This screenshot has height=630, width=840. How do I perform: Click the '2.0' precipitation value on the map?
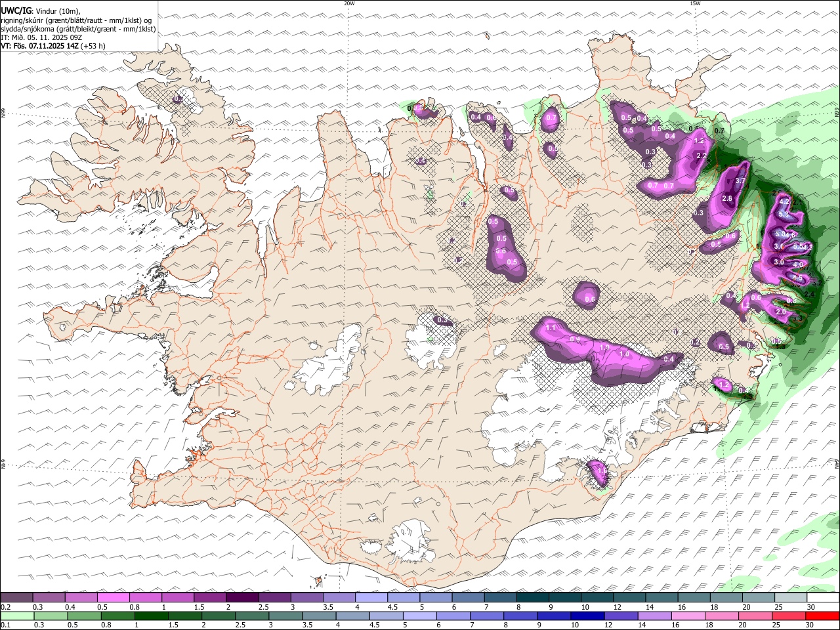781,312
